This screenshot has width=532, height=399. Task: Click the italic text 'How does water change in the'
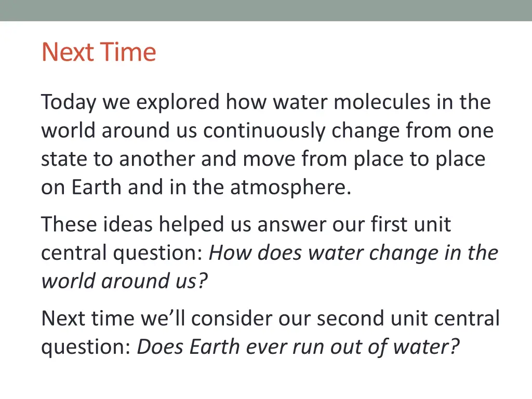353,253
